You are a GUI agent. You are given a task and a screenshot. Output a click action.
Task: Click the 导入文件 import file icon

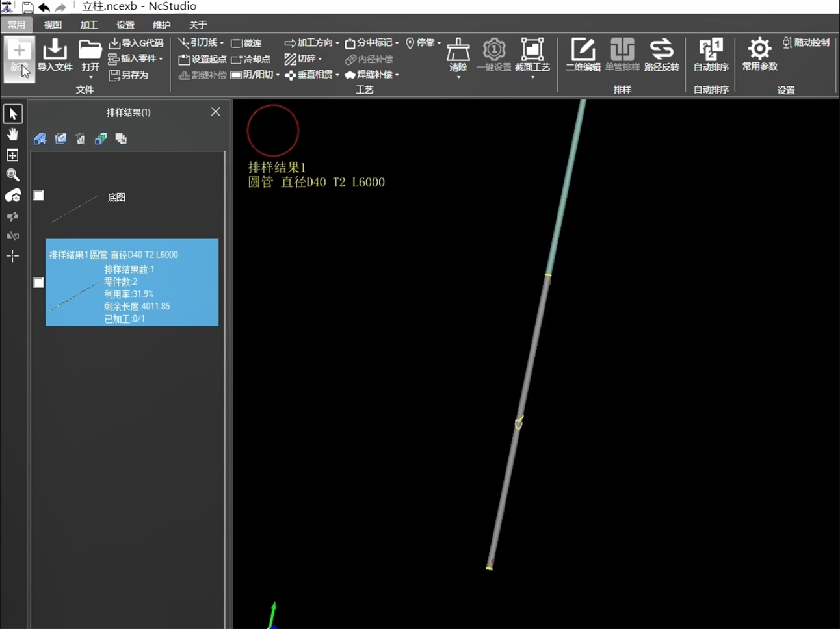point(55,55)
